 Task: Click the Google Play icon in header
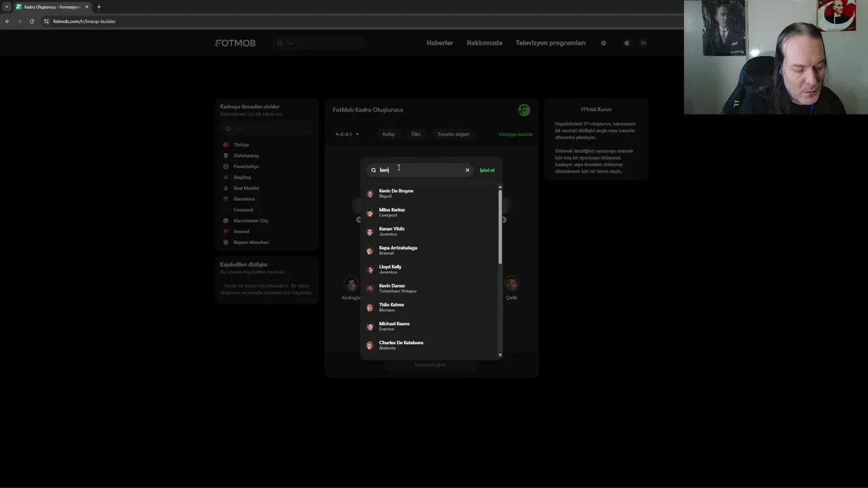click(644, 43)
